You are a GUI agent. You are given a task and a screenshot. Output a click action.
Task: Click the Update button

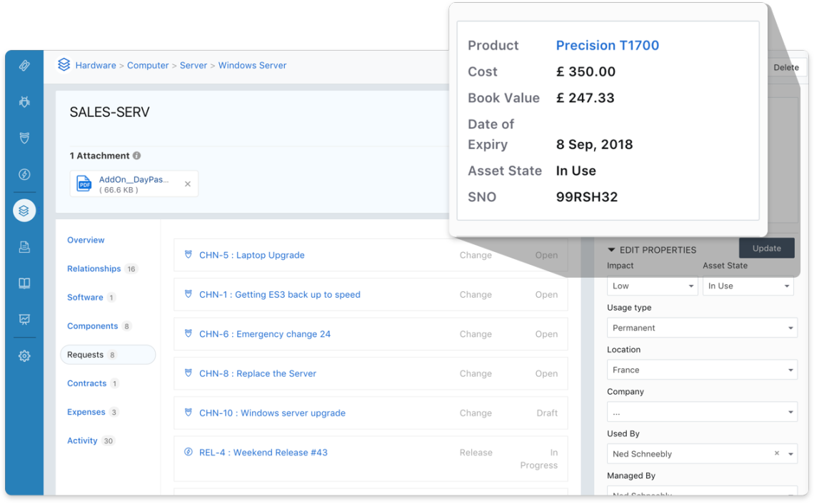tap(766, 248)
